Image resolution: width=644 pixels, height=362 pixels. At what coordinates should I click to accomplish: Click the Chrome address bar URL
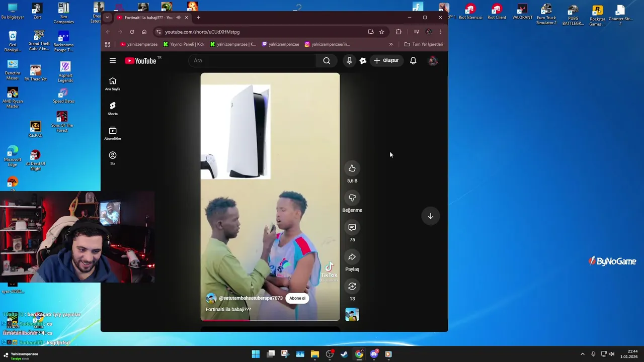(x=202, y=32)
